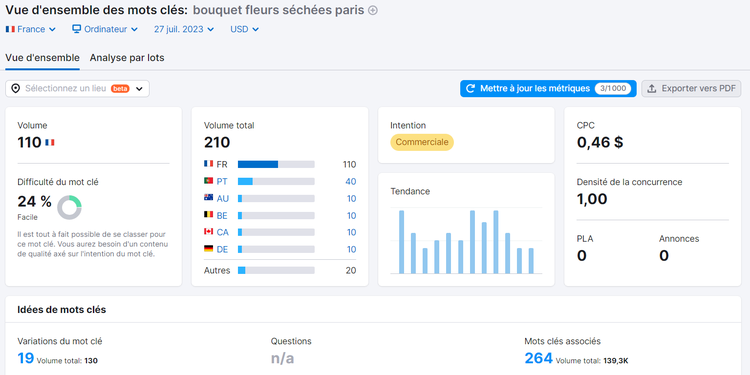The width and height of the screenshot is (750, 375).
Task: Open the BE country code link
Action: pos(222,216)
